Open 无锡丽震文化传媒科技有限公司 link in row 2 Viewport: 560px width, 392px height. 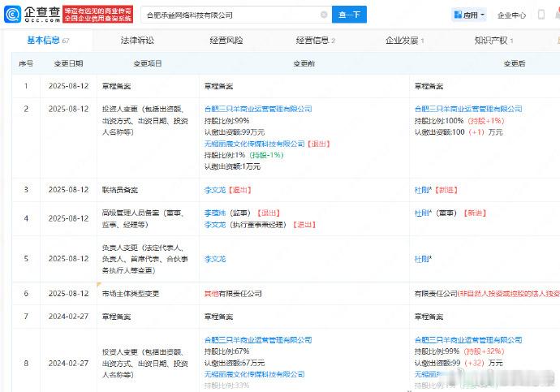254,144
